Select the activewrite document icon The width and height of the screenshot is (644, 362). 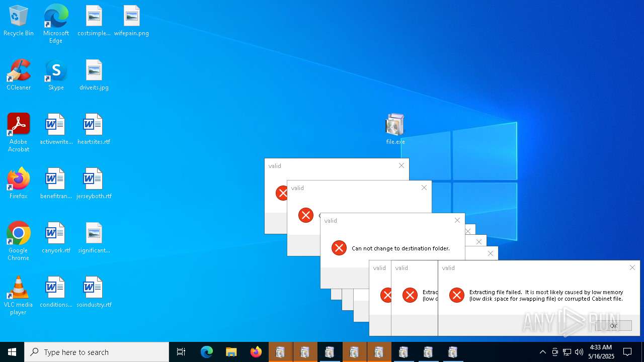(56, 130)
